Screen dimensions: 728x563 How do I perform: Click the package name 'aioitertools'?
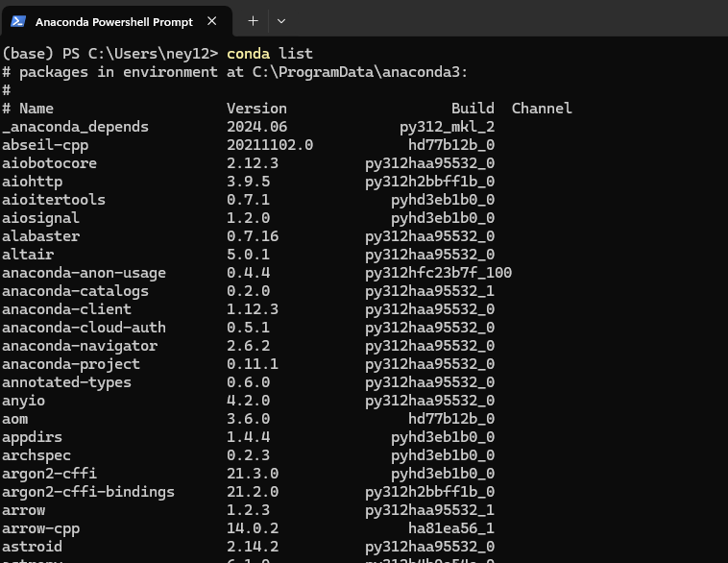(54, 200)
